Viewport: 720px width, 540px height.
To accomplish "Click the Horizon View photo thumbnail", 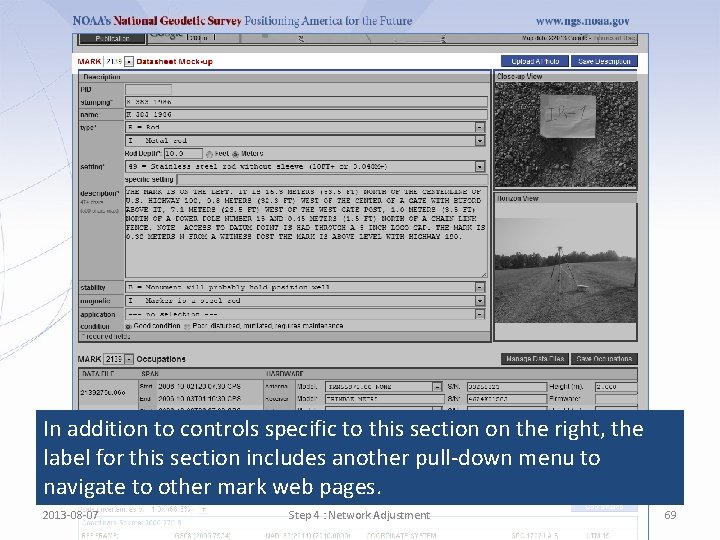I will pos(565,263).
